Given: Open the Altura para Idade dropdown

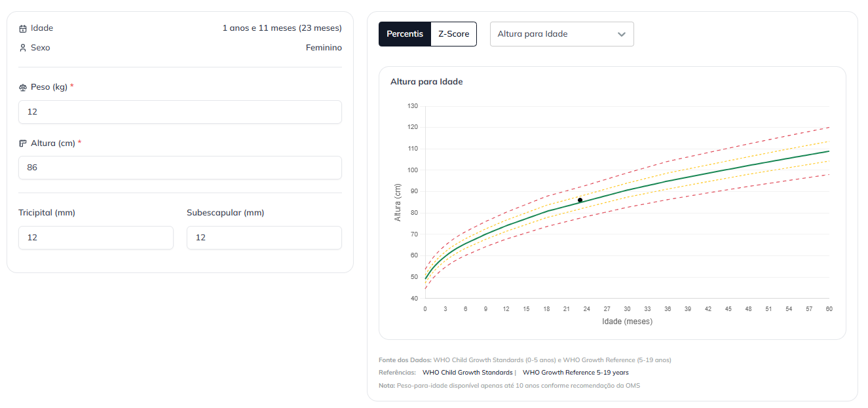Looking at the screenshot, I should 561,34.
